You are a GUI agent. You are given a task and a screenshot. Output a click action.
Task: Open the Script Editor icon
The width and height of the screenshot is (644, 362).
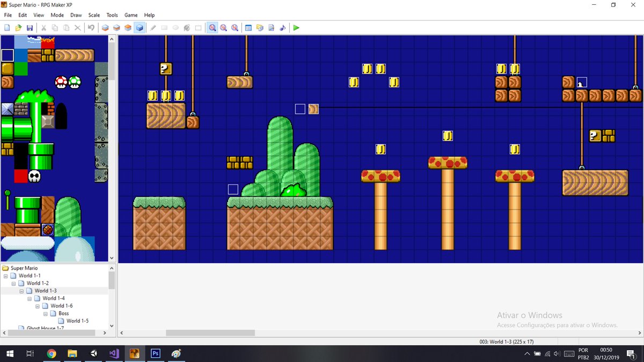271,27
